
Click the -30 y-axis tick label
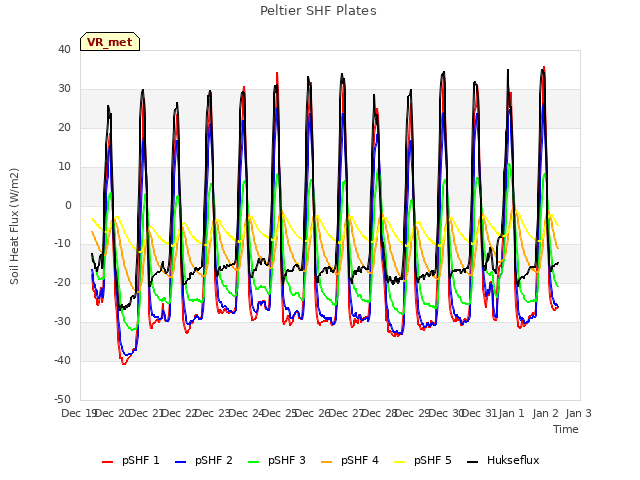point(62,322)
